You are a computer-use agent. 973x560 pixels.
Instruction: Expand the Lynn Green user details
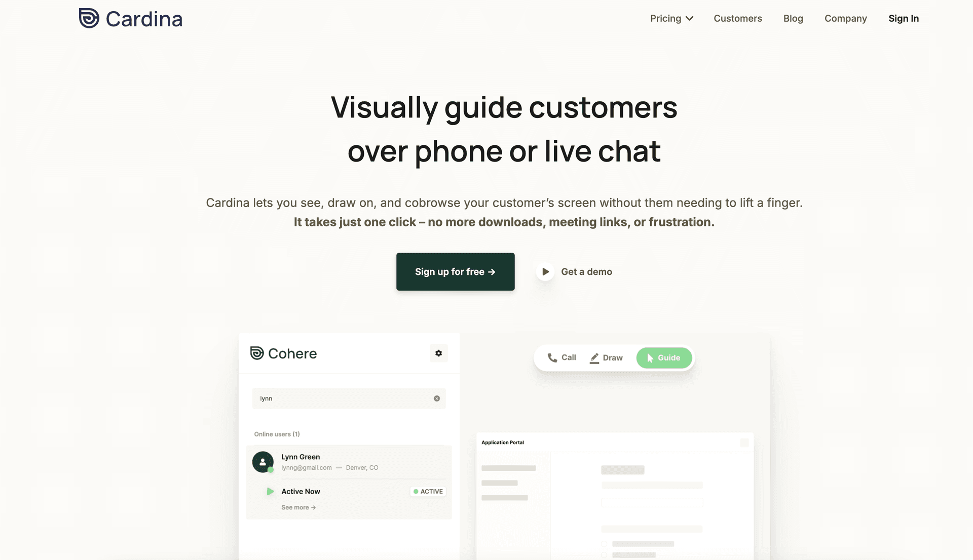click(297, 507)
